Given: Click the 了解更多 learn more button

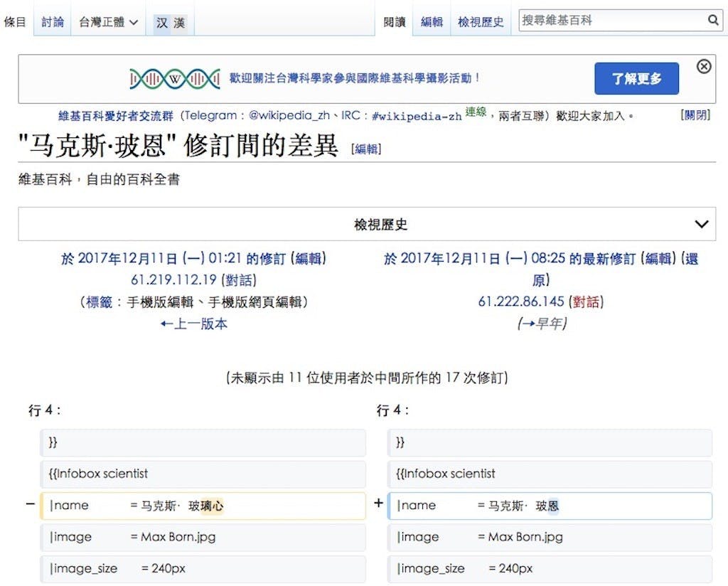Looking at the screenshot, I should pyautogui.click(x=636, y=78).
